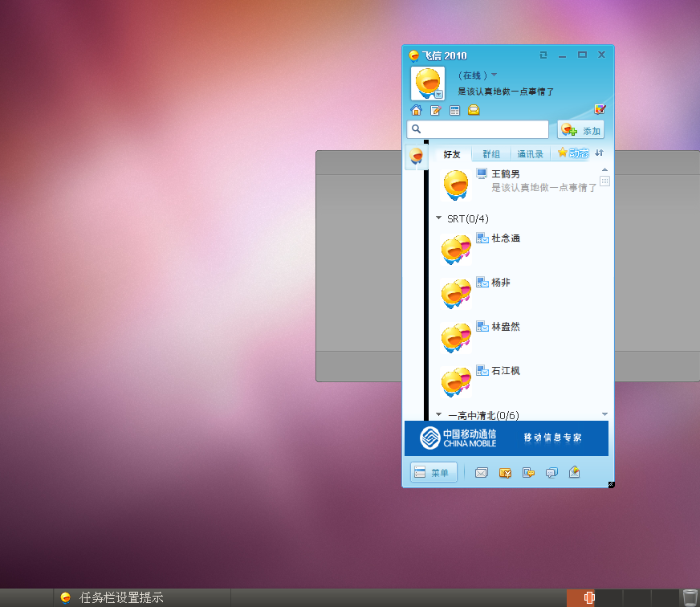Switch to the 好友 friends tab

(x=451, y=154)
